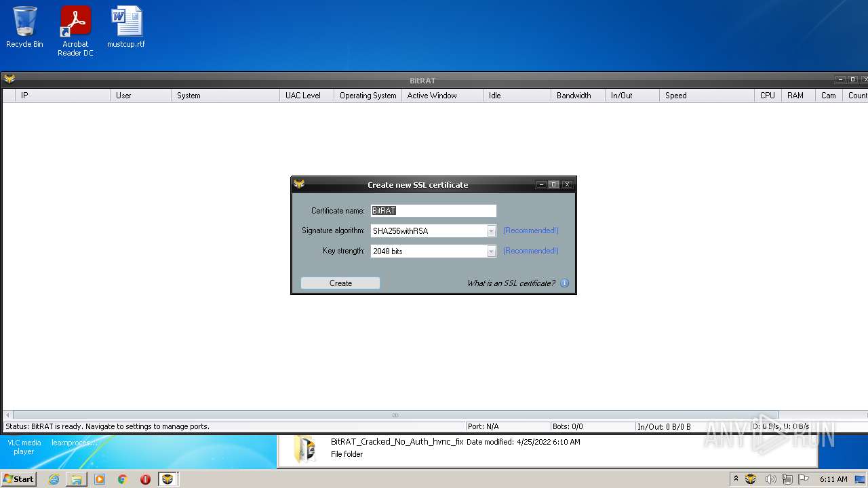
Task: Sort by the Bandwidth column header
Action: (578, 96)
